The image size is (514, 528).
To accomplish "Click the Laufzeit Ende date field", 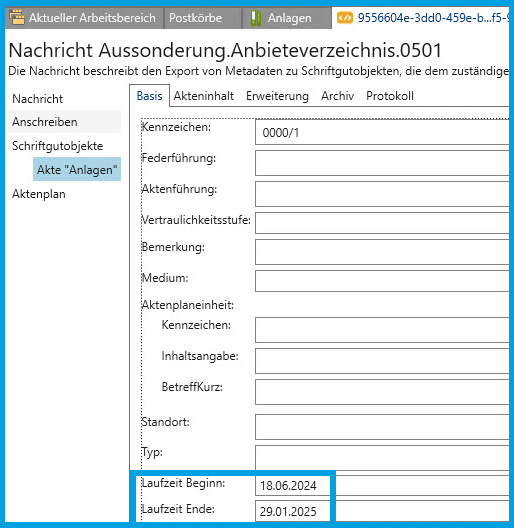I will coord(292,511).
